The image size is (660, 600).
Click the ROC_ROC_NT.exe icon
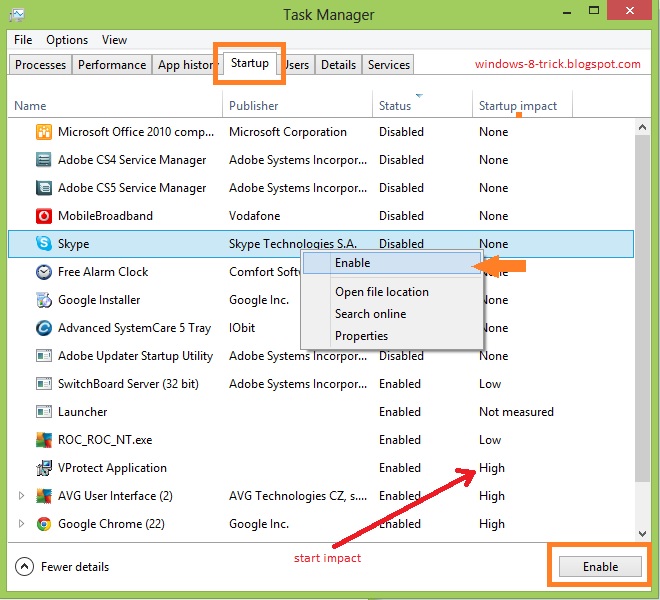[44, 440]
